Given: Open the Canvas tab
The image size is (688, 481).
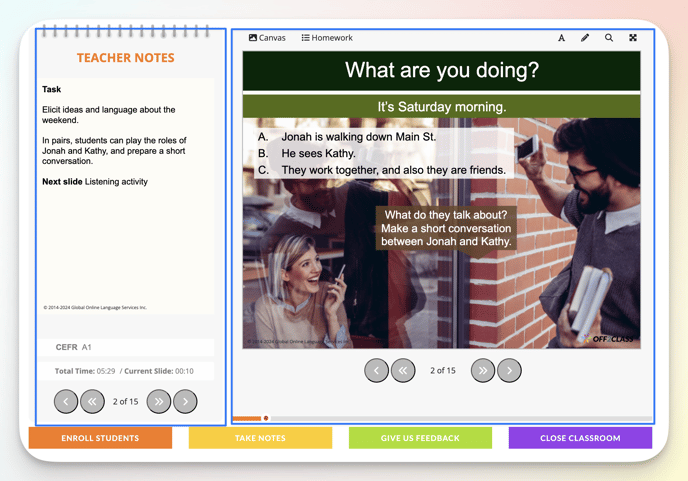Looking at the screenshot, I should (267, 38).
